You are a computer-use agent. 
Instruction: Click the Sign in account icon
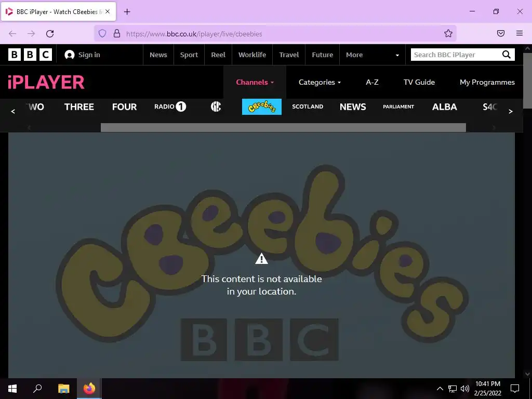point(70,55)
